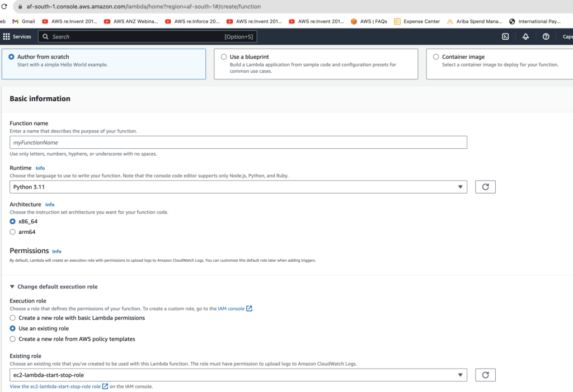Open the Runtime dropdown showing Python 3.11

pyautogui.click(x=238, y=187)
